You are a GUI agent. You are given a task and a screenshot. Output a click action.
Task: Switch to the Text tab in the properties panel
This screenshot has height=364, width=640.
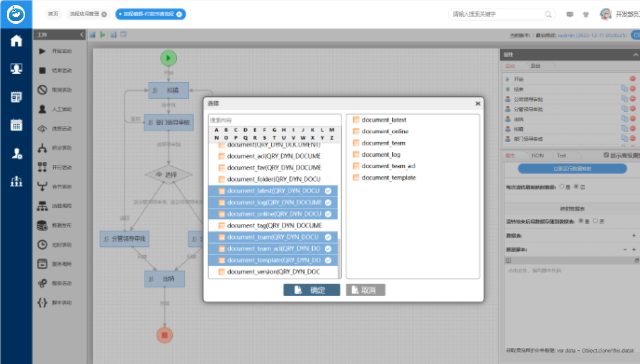[561, 155]
